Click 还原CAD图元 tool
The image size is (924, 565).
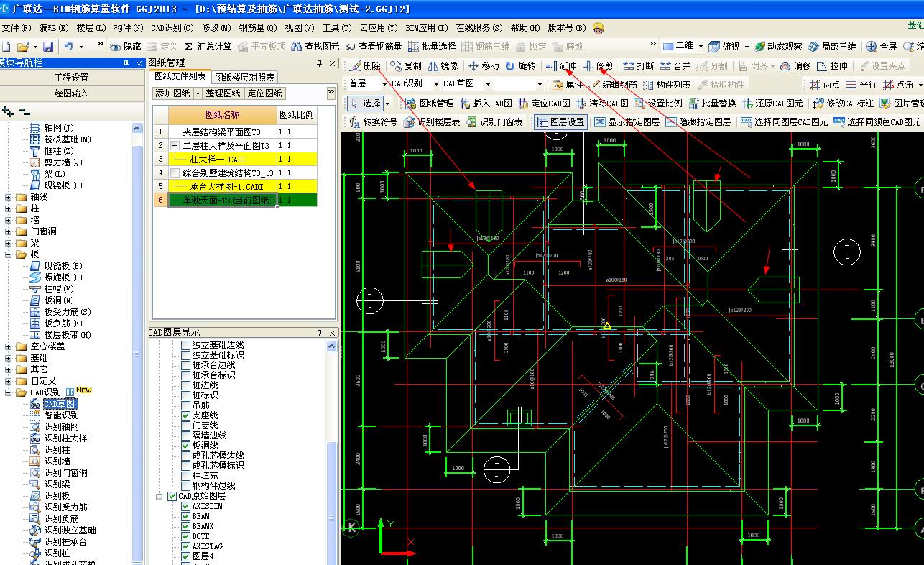(772, 103)
